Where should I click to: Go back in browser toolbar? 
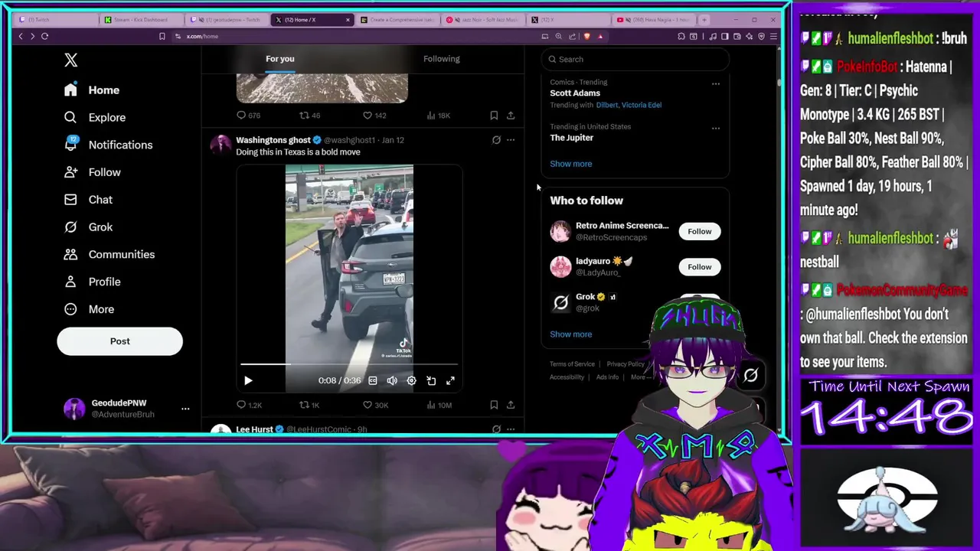click(21, 36)
